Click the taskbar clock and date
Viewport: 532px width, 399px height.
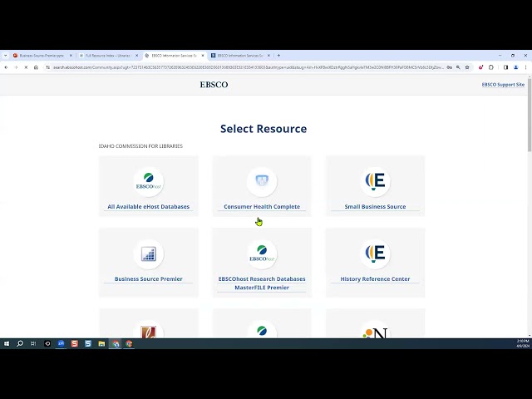(523, 343)
